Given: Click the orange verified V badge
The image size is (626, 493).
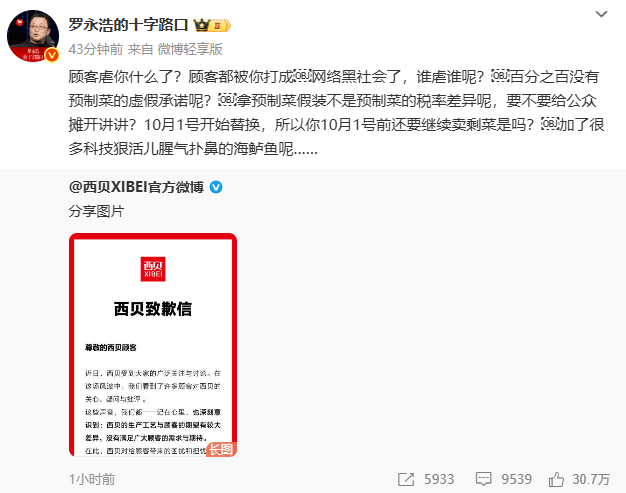Looking at the screenshot, I should pyautogui.click(x=52, y=55).
